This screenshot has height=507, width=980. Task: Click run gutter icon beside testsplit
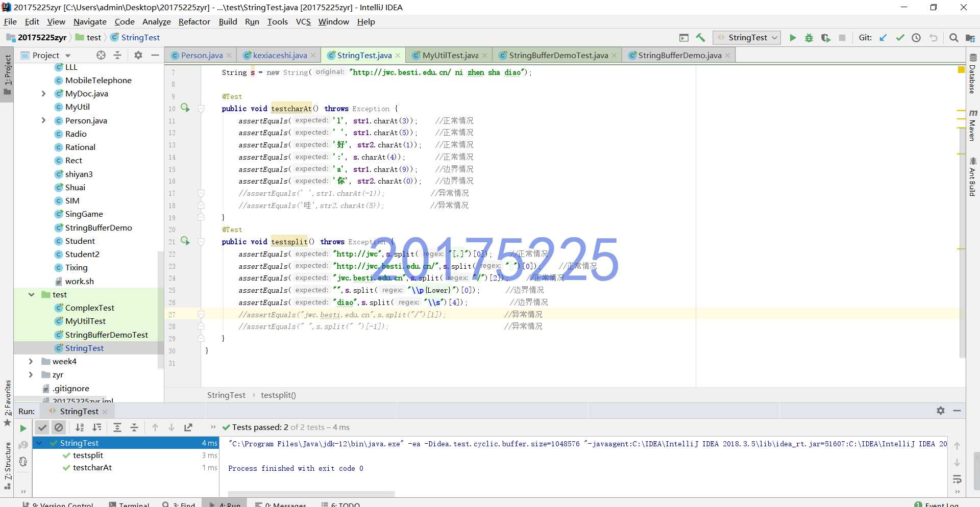click(x=185, y=241)
